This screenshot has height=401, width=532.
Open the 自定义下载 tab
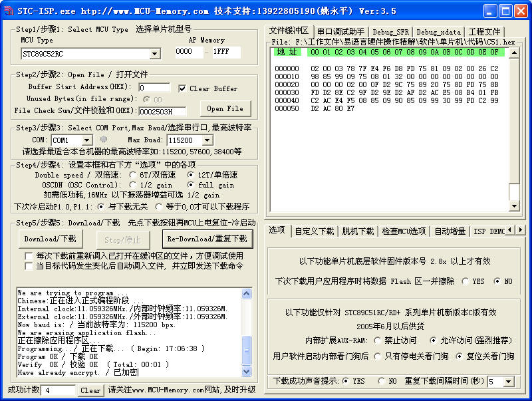tap(315, 231)
